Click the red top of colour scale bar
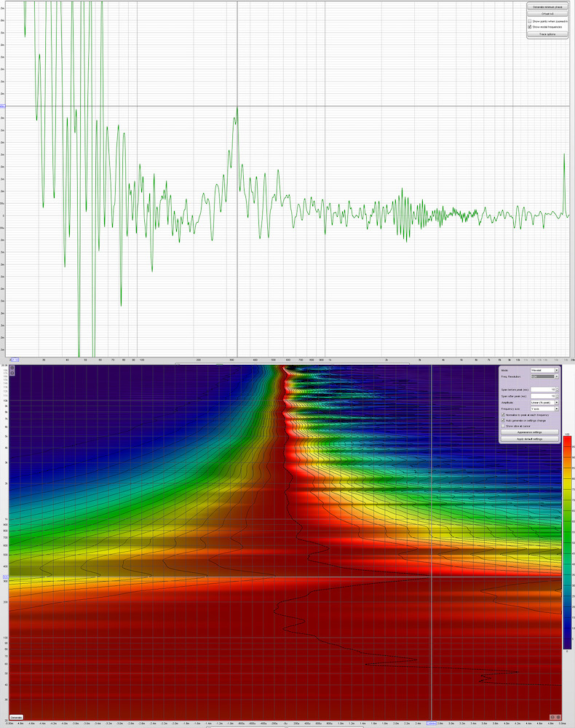The image size is (575, 728). click(567, 439)
